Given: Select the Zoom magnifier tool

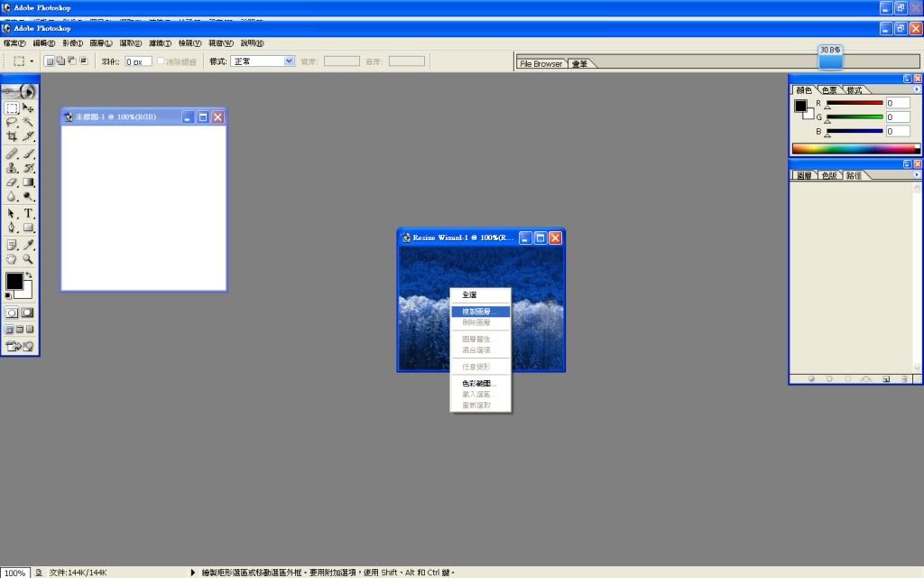Looking at the screenshot, I should 29,259.
